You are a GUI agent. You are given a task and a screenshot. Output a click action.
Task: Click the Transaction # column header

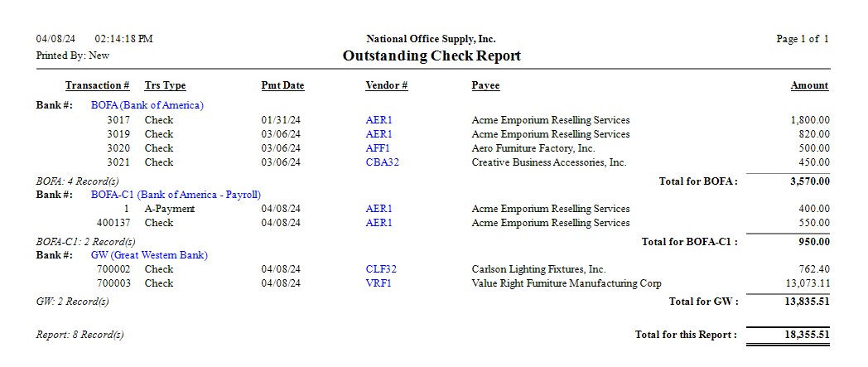tap(97, 85)
